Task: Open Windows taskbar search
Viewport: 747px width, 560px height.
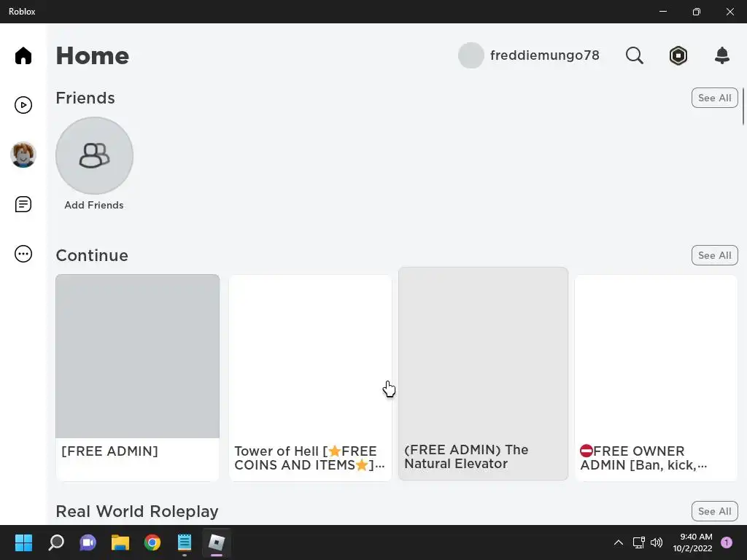Action: 55,542
